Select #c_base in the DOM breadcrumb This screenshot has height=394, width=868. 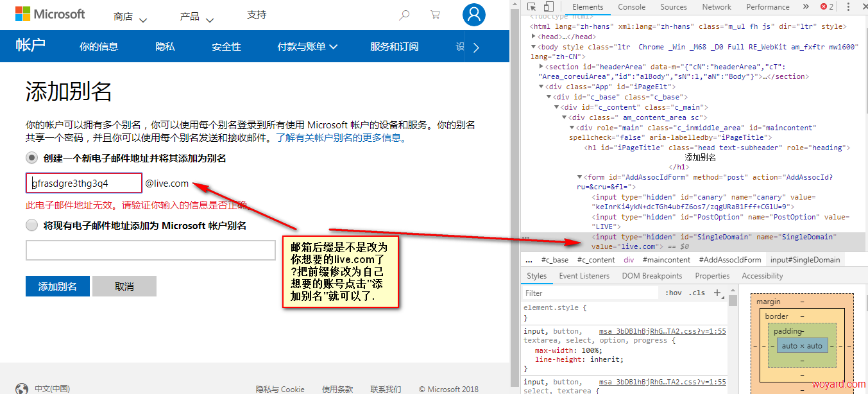(556, 260)
